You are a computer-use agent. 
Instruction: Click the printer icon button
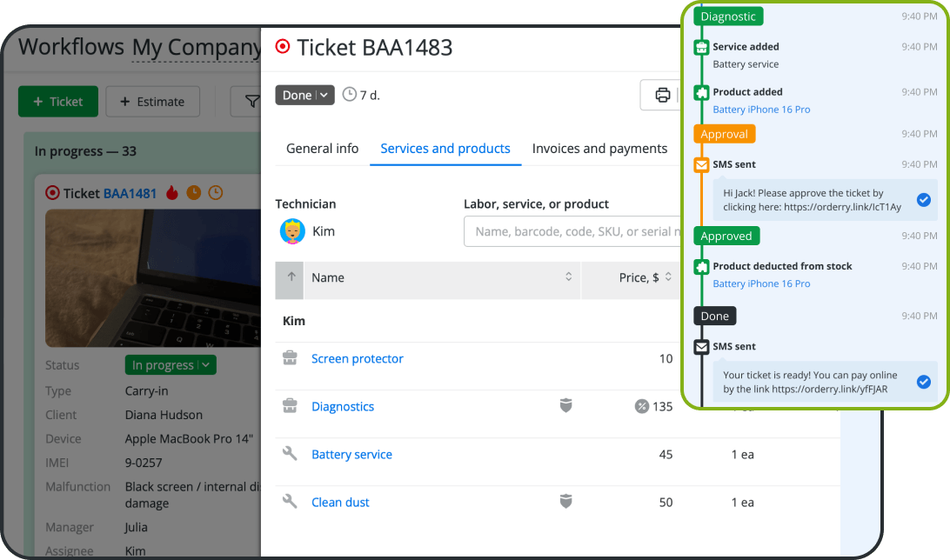click(x=662, y=95)
